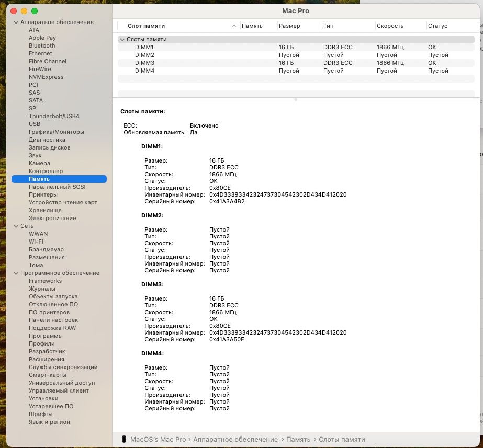The width and height of the screenshot is (483, 448).
Task: Select ATA in sidebar
Action: pos(34,30)
